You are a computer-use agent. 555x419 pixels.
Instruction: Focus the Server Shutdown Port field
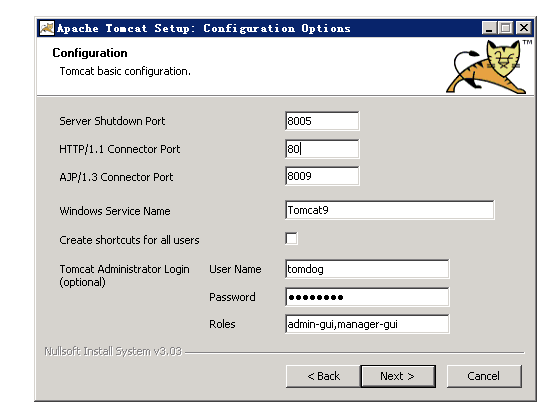pyautogui.click(x=322, y=121)
